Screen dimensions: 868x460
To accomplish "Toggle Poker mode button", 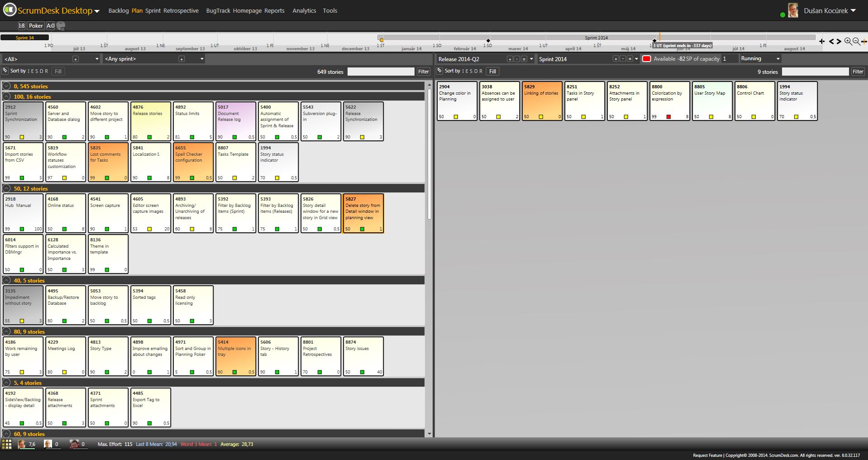I will point(36,26).
